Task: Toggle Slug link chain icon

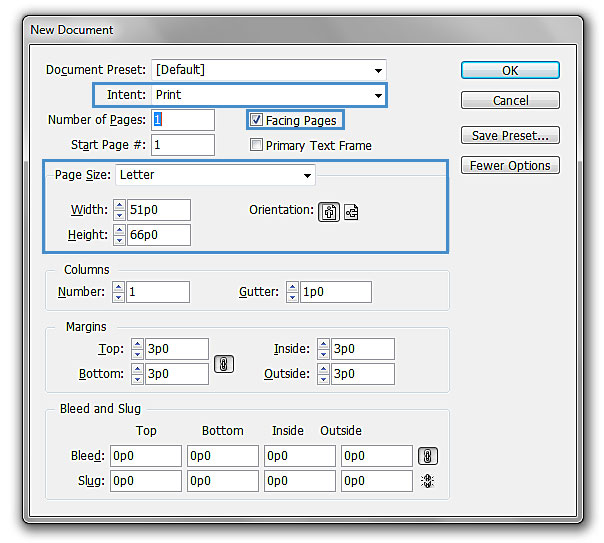Action: (x=428, y=481)
